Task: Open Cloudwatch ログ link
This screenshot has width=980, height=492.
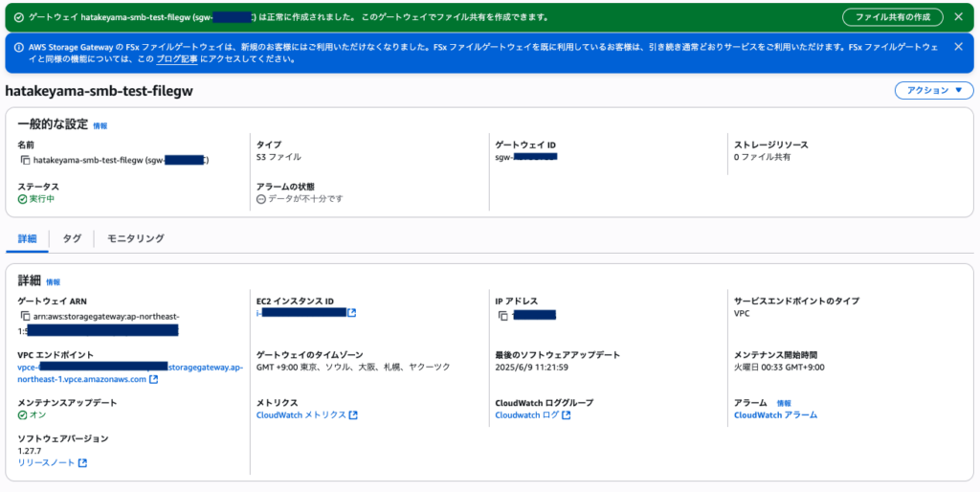Action: [x=527, y=415]
